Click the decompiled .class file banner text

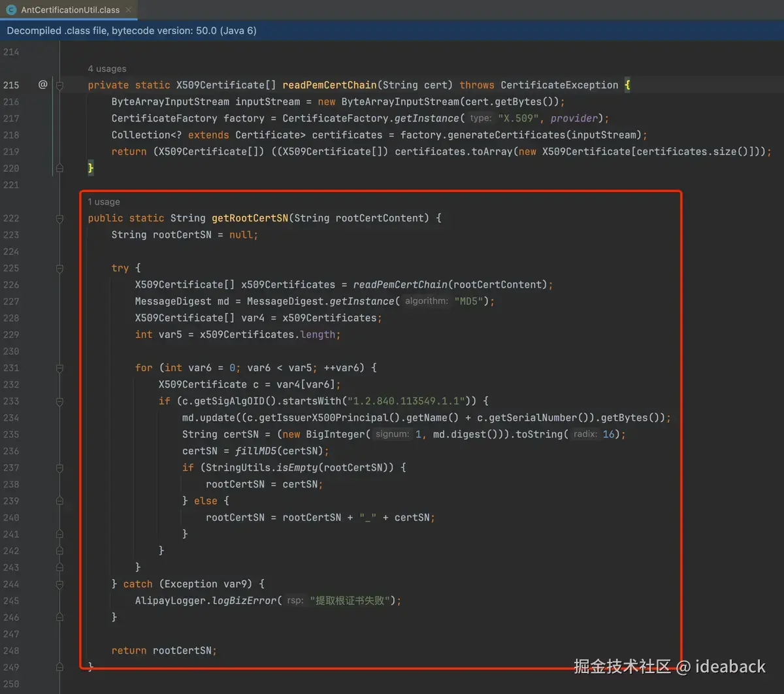pyautogui.click(x=131, y=31)
